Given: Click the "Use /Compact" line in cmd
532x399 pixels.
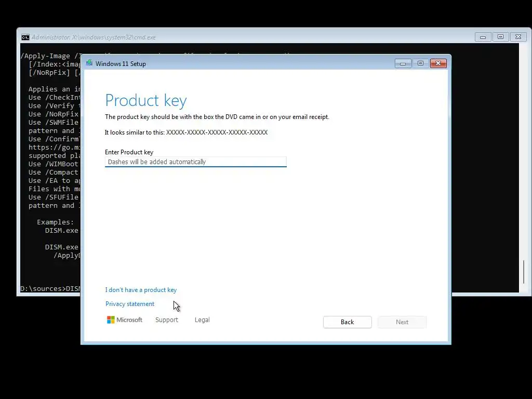Looking at the screenshot, I should [54, 172].
